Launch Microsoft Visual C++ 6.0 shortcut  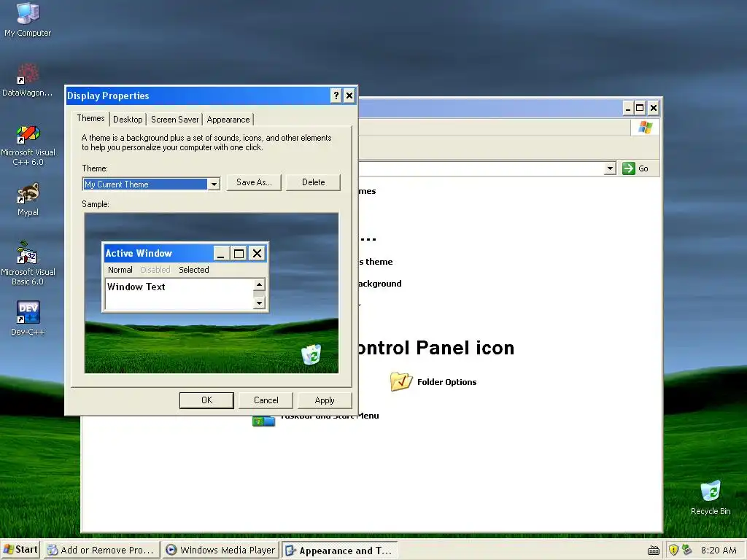coord(28,145)
